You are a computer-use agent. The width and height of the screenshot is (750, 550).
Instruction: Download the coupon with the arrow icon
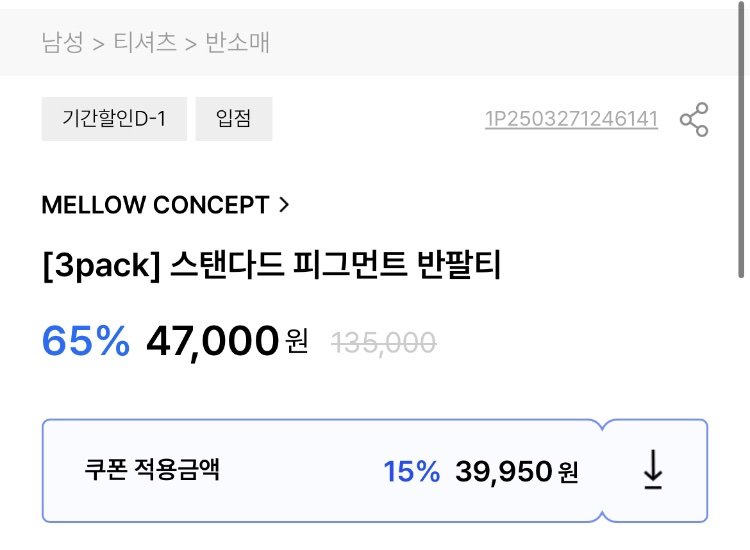pos(653,470)
